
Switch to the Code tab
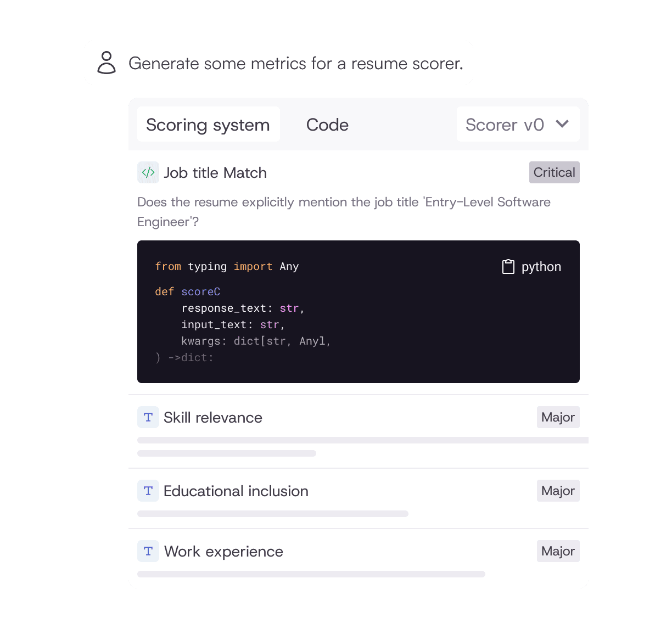[327, 125]
